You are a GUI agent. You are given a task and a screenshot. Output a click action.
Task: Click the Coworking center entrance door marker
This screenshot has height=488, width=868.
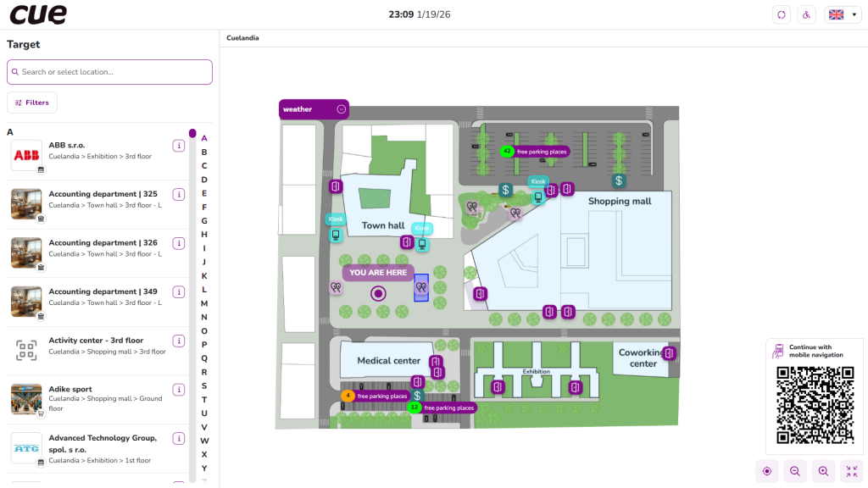669,353
